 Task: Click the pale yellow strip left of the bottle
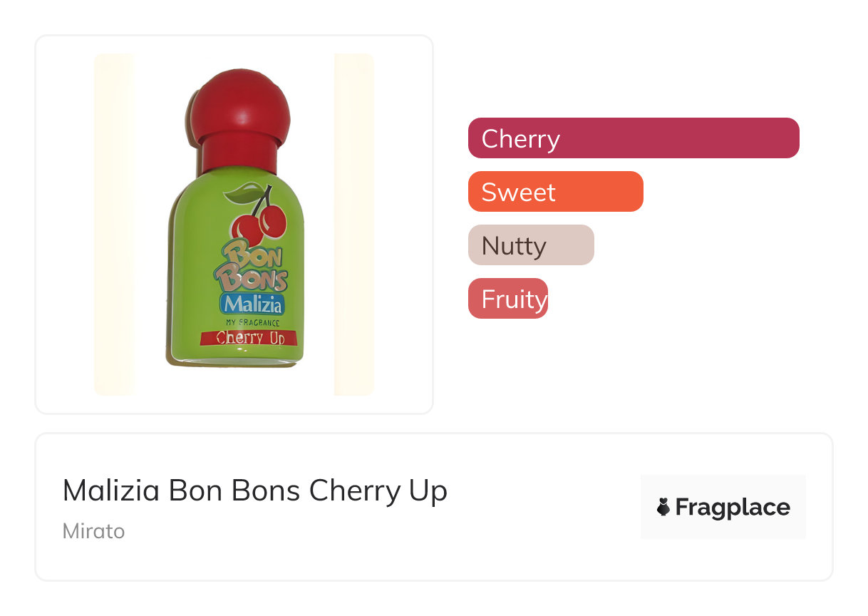(114, 225)
